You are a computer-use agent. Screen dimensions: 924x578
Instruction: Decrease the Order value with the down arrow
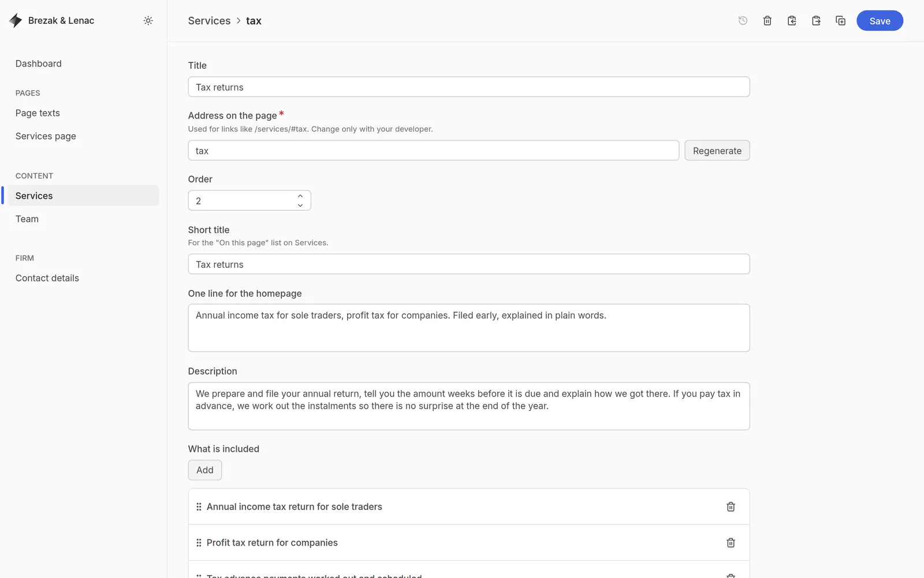[300, 205]
